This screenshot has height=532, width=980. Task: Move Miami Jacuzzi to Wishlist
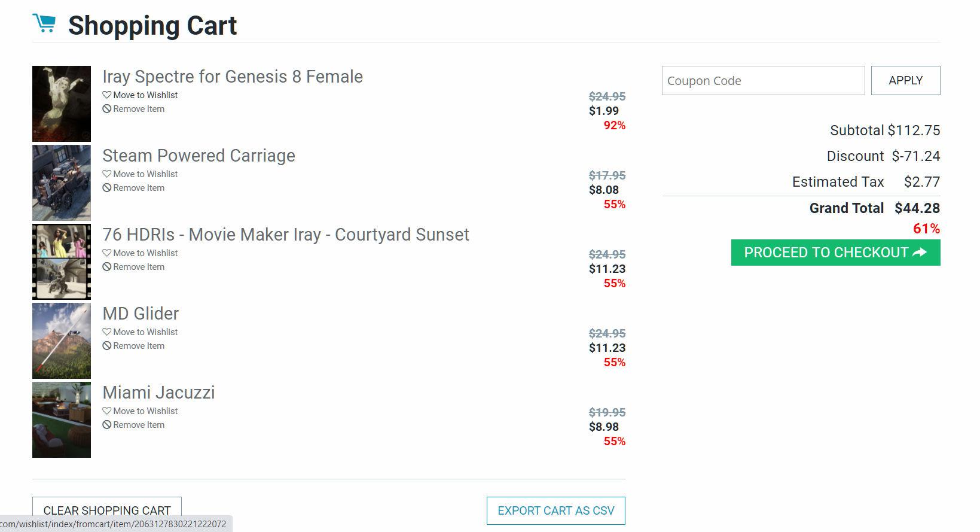[x=140, y=411]
